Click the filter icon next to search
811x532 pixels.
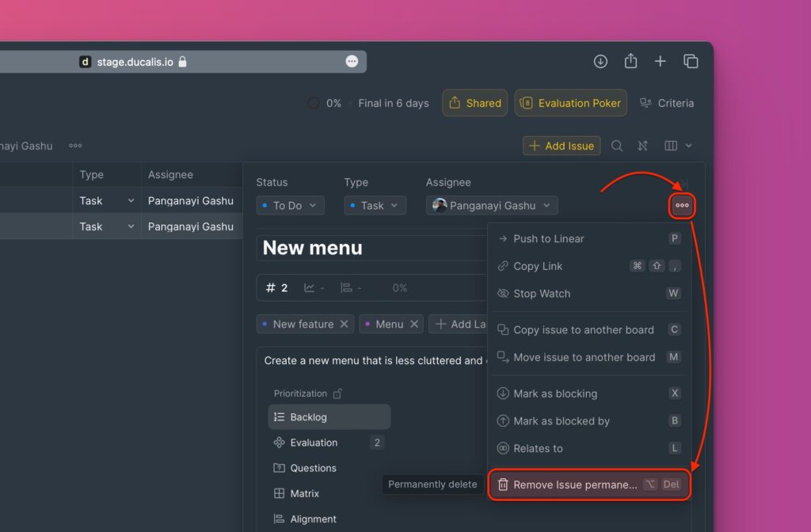click(642, 146)
